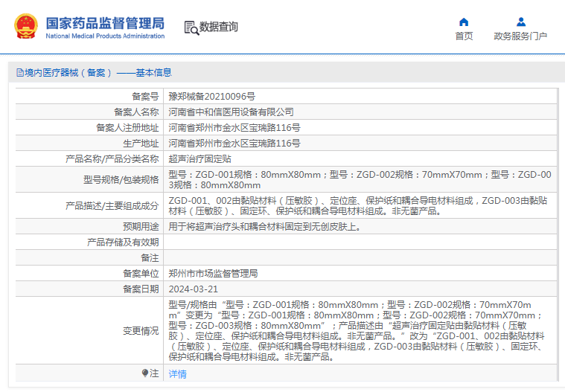Select the change record text beginning 型号/规格由
Viewport: 565px width, 392px height.
tap(357, 331)
